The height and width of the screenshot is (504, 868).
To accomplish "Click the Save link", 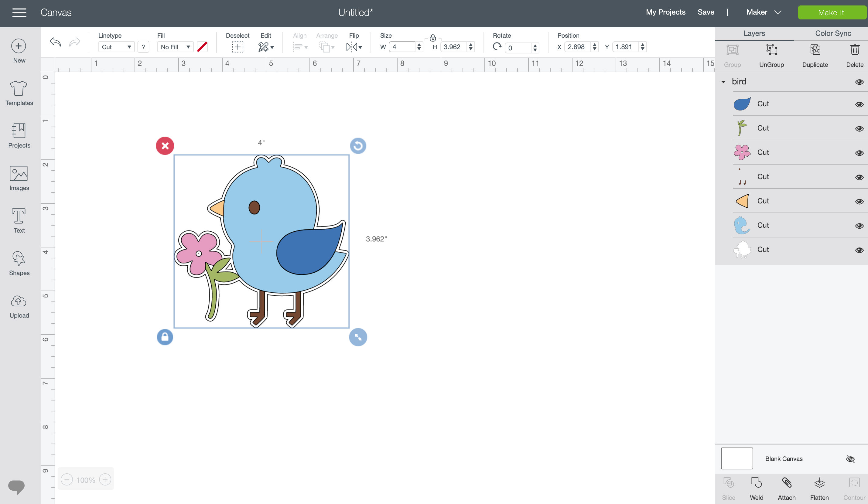I will (x=706, y=12).
